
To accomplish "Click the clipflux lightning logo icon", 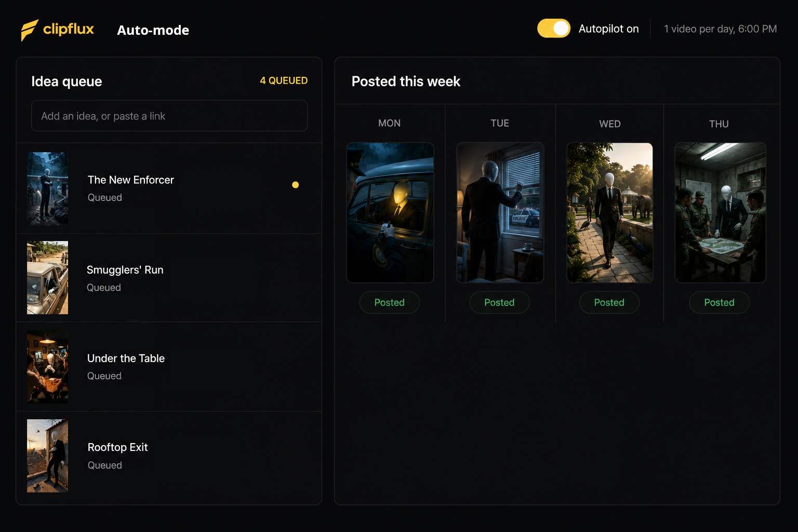I will (30, 30).
